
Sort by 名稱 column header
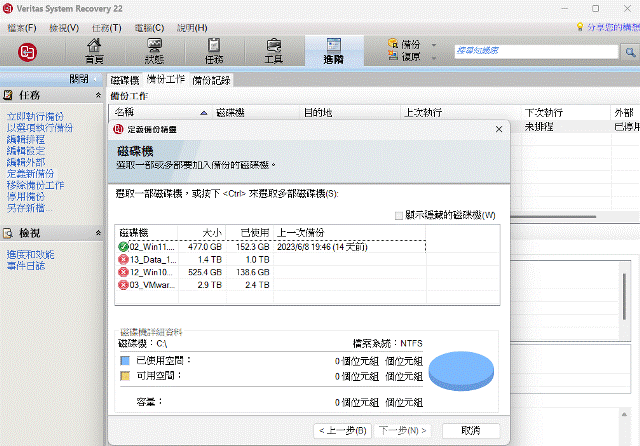161,112
